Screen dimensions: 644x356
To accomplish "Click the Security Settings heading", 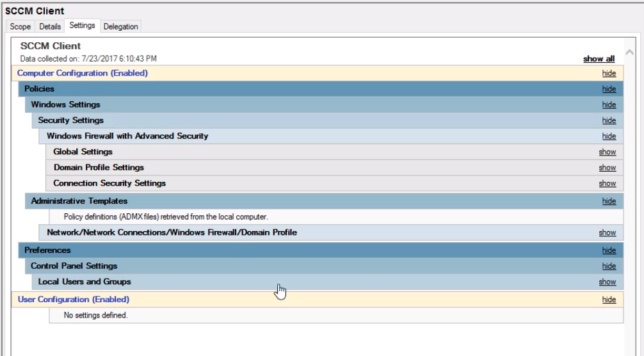I will click(x=70, y=120).
